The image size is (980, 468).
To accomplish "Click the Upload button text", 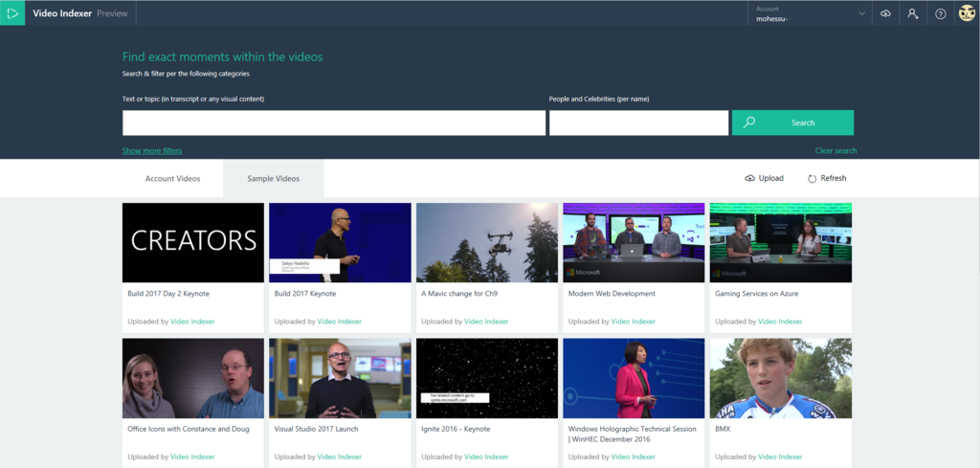I will click(770, 178).
